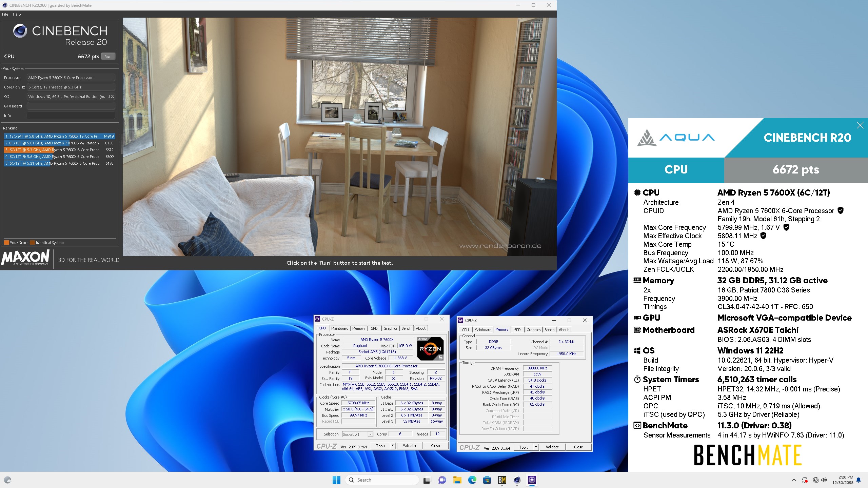The height and width of the screenshot is (488, 868).
Task: Close the BenchMate result panel with X
Action: tap(860, 125)
